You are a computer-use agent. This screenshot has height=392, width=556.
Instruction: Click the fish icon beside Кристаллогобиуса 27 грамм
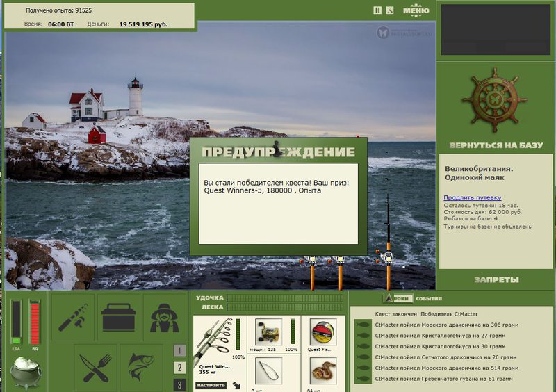coord(363,336)
